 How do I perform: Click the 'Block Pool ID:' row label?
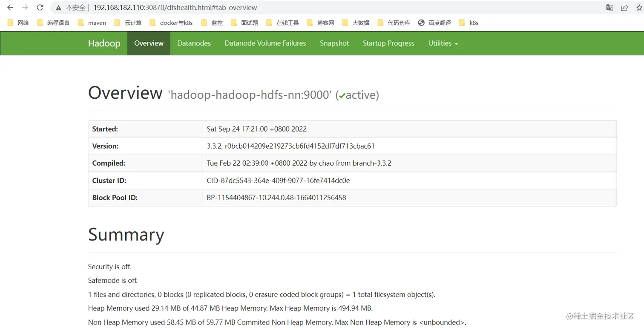pos(115,198)
